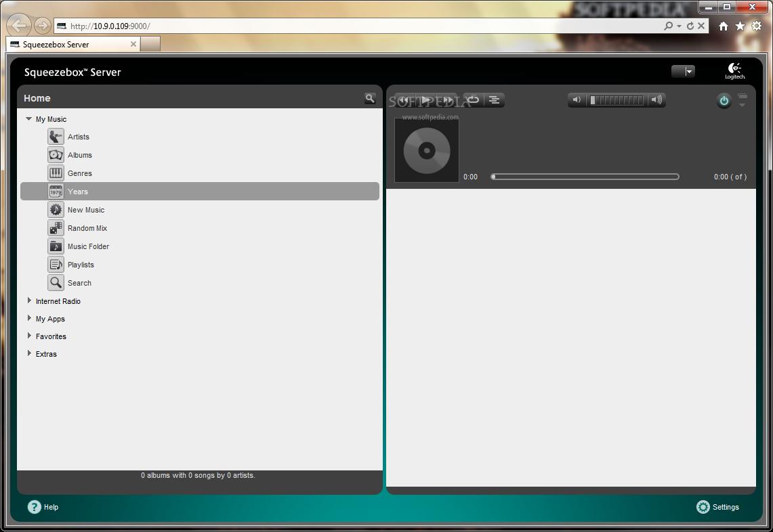The width and height of the screenshot is (773, 532).
Task: Open browser tools gear menu
Action: (757, 26)
